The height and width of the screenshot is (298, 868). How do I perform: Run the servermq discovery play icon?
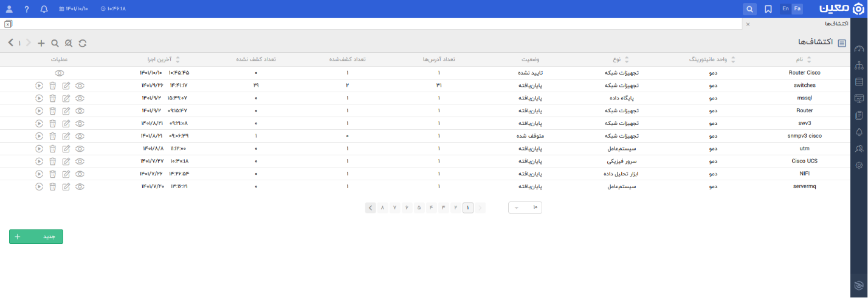coord(39,187)
